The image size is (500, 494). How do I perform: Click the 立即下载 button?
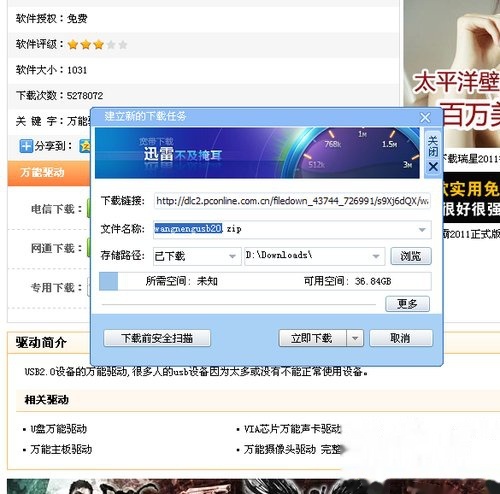312,338
